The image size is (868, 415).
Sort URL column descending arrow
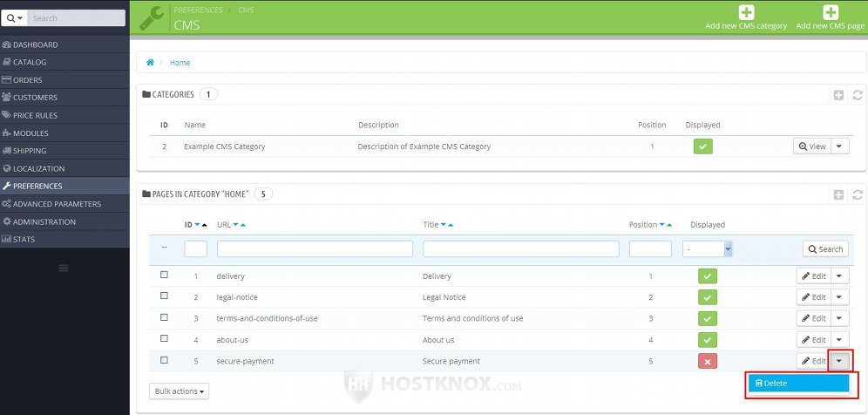tap(236, 225)
